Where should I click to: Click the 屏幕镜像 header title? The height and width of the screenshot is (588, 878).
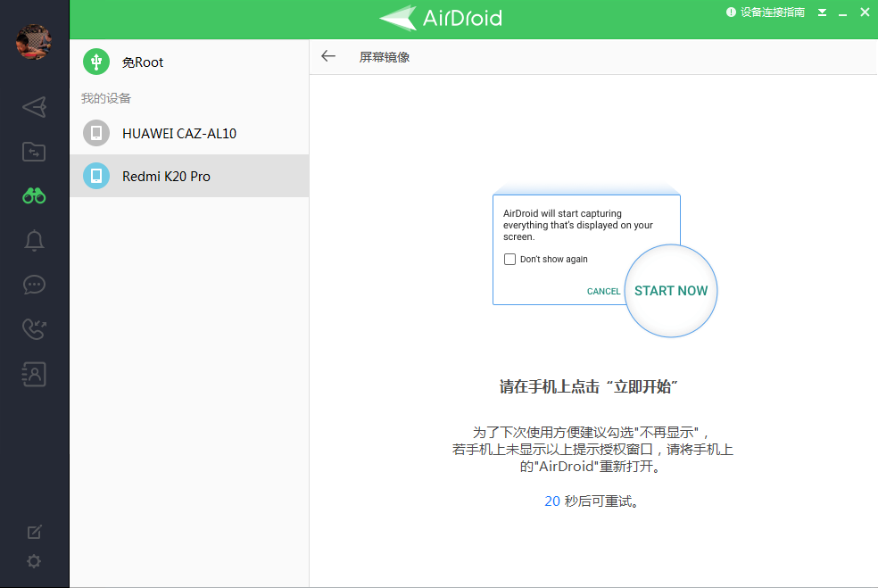click(384, 57)
